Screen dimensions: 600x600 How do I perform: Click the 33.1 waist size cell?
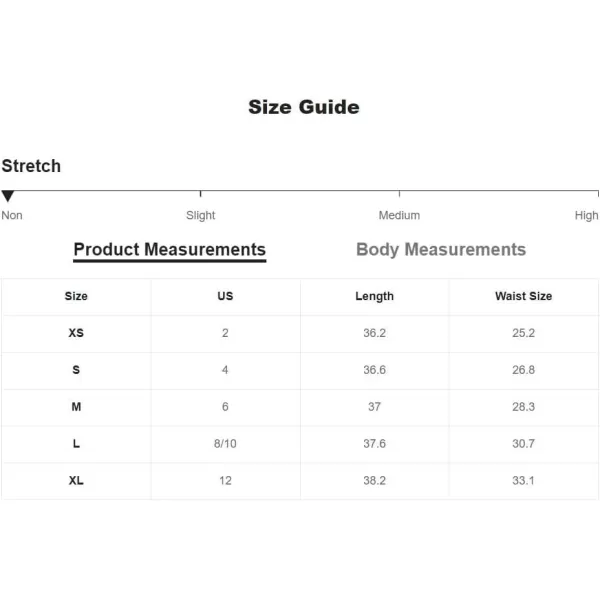(x=523, y=480)
